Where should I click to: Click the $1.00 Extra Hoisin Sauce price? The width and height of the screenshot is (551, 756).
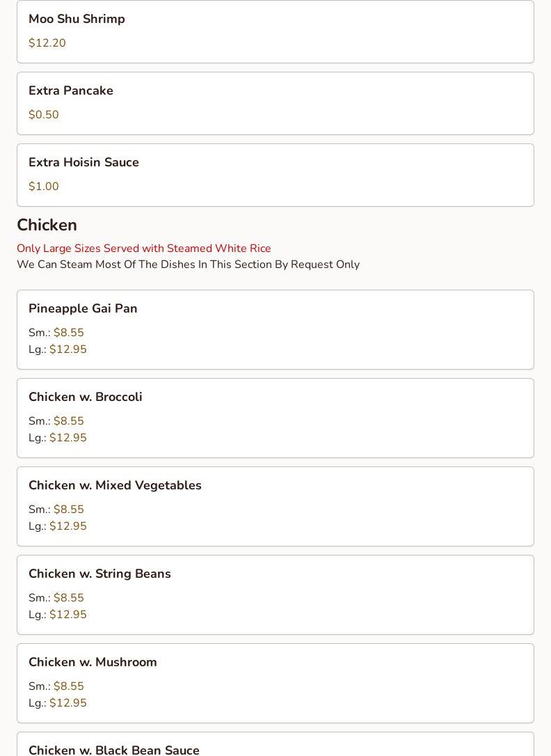pyautogui.click(x=44, y=187)
